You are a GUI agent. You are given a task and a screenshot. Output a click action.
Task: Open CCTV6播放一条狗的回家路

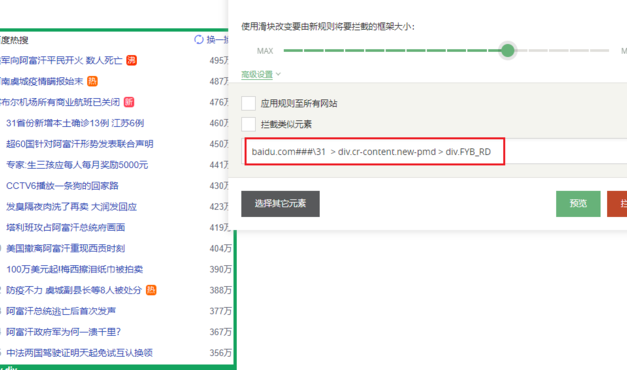[62, 186]
